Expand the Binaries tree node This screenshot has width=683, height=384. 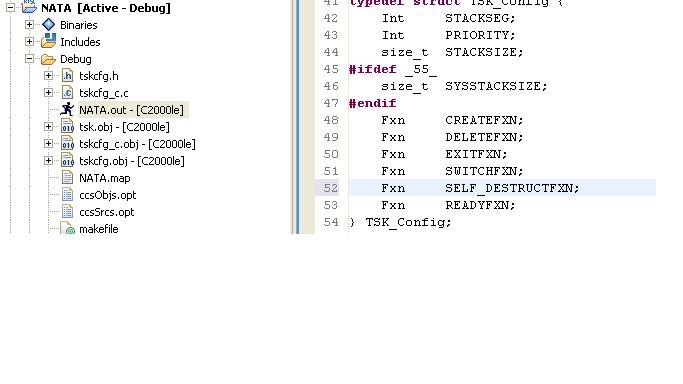click(x=29, y=24)
